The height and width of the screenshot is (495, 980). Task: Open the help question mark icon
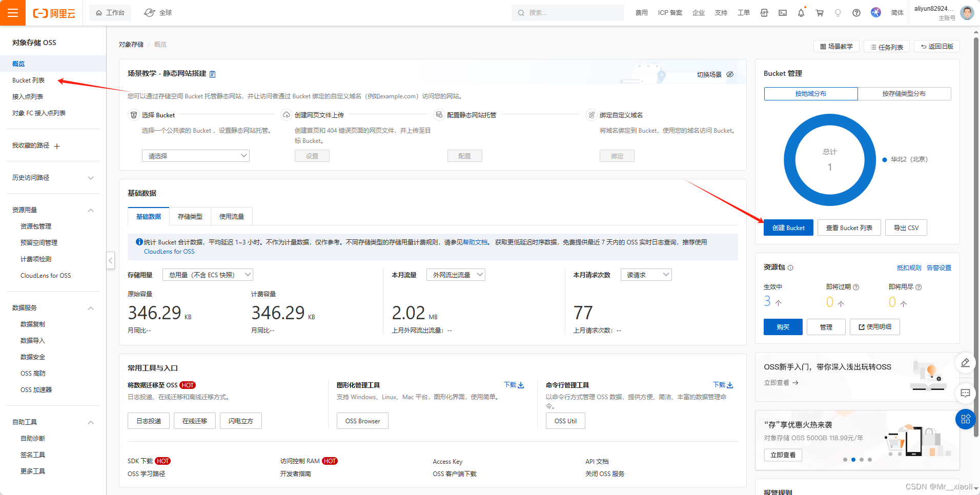pyautogui.click(x=856, y=13)
